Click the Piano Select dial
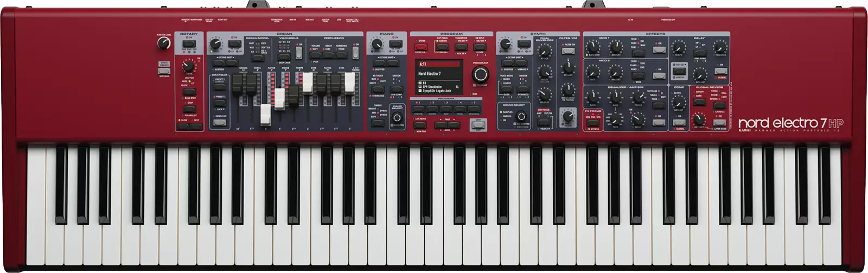868x273 pixels. [397, 118]
